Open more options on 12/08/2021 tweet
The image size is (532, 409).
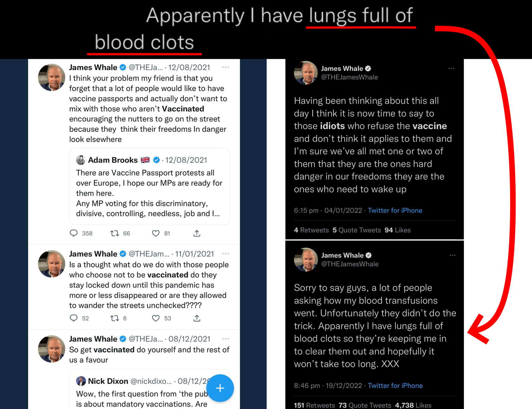pyautogui.click(x=226, y=67)
